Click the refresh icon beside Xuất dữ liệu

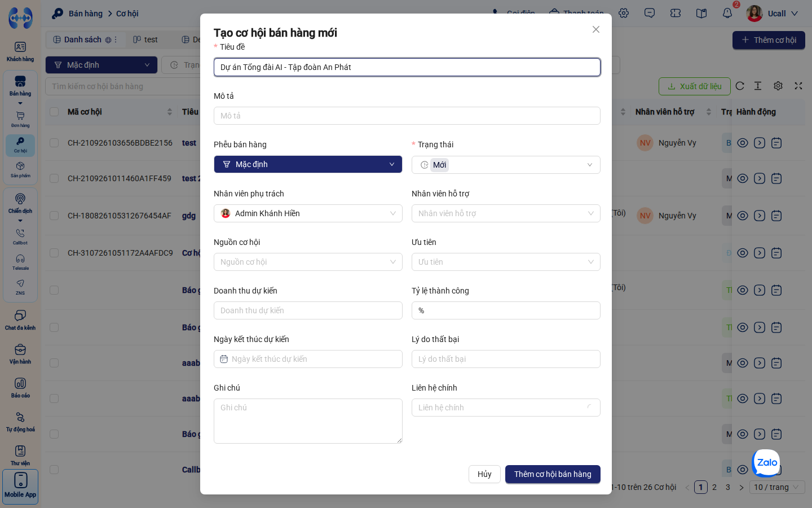[x=740, y=86]
